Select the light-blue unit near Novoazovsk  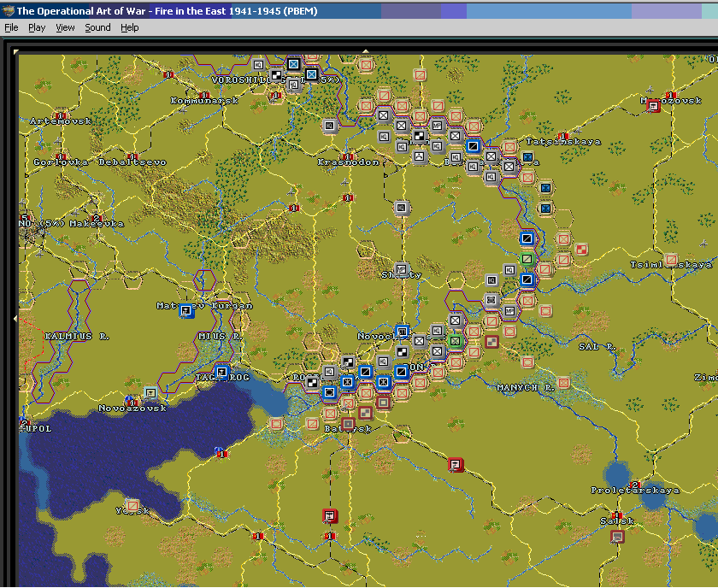click(x=150, y=392)
